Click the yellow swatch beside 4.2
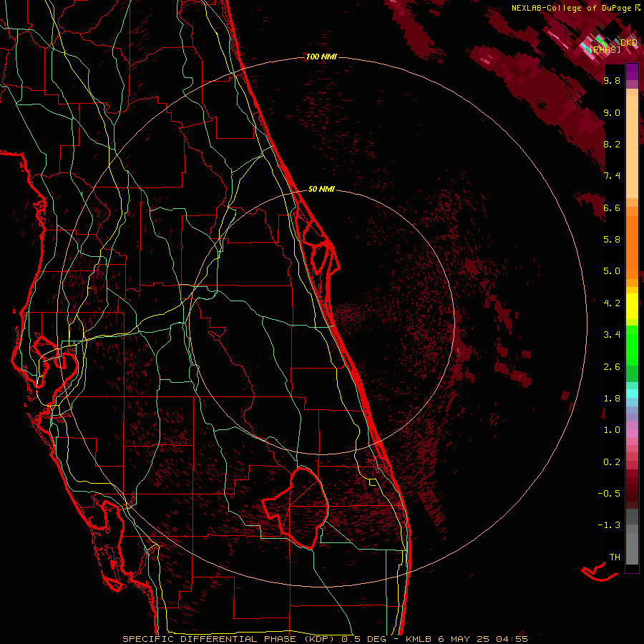This screenshot has height=644, width=644. pyautogui.click(x=632, y=306)
